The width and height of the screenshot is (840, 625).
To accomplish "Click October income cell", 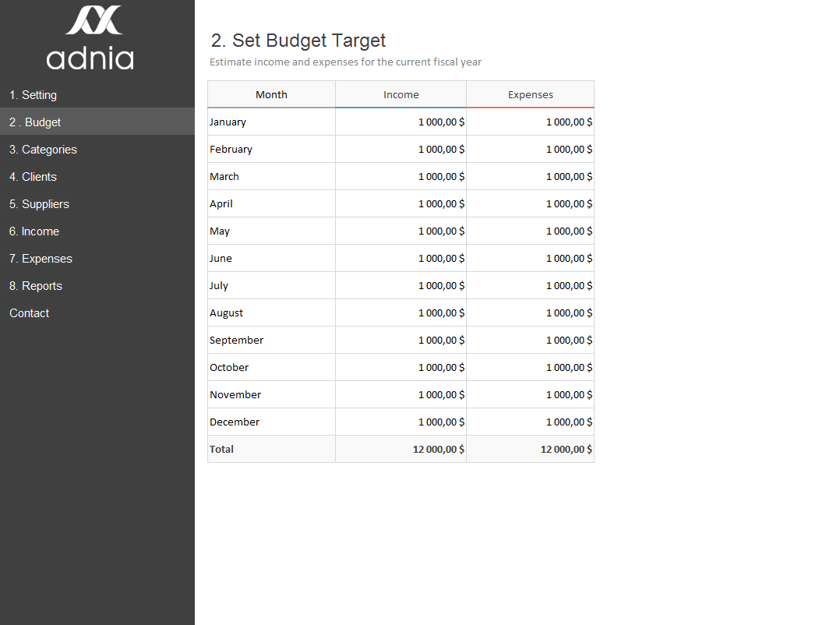I will (x=401, y=368).
